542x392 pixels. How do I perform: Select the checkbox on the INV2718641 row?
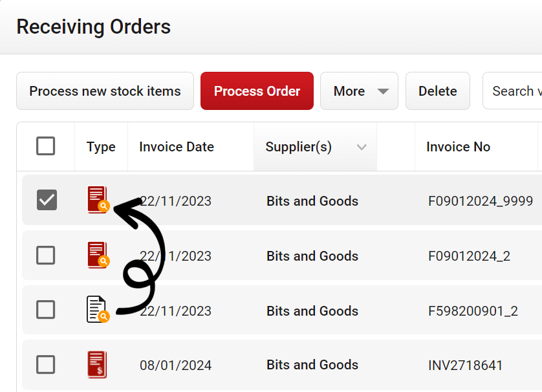pos(45,364)
